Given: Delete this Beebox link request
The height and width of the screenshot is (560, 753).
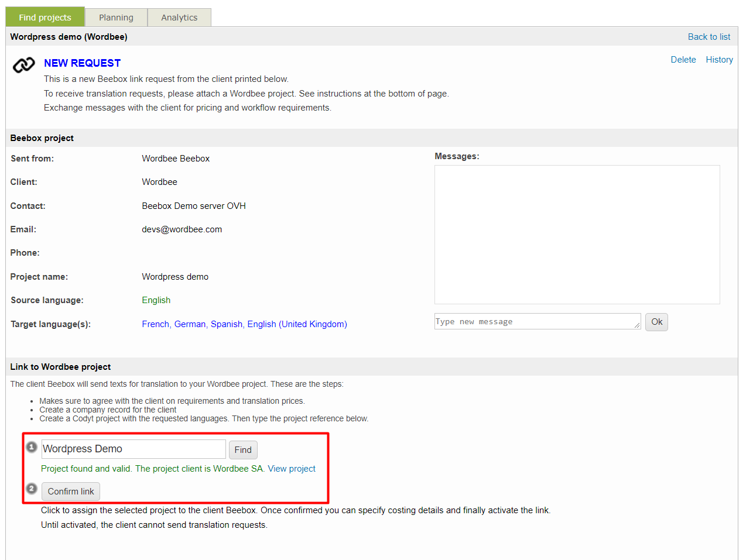Looking at the screenshot, I should tap(683, 60).
